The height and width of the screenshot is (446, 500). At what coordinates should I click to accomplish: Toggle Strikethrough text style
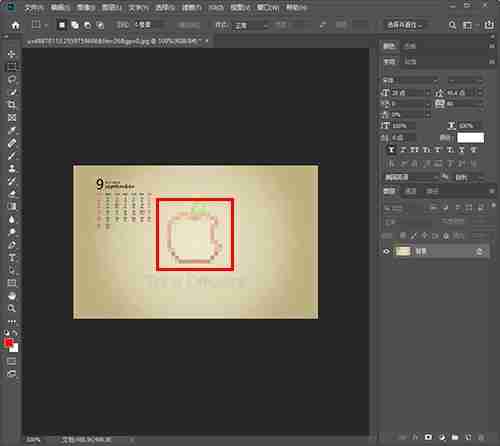point(473,150)
